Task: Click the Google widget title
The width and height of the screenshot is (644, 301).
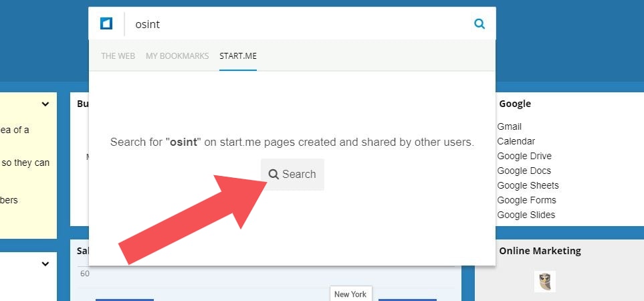Action: tap(515, 104)
